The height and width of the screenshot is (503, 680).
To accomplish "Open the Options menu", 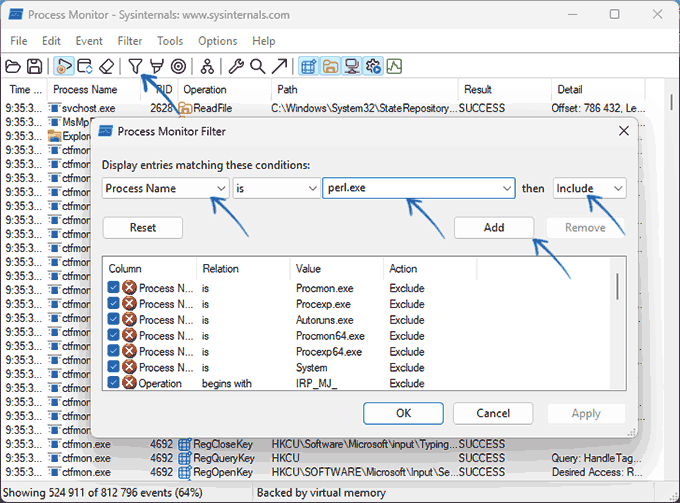I will (218, 41).
